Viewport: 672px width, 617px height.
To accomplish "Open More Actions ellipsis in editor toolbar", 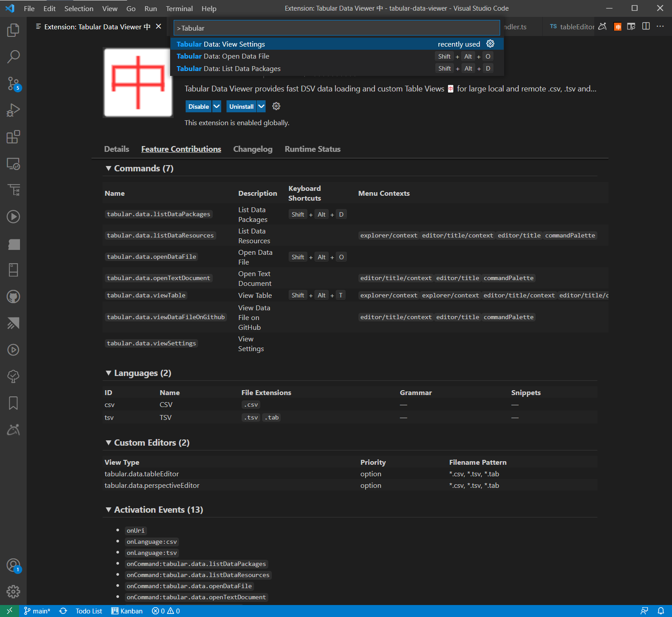I will (660, 26).
